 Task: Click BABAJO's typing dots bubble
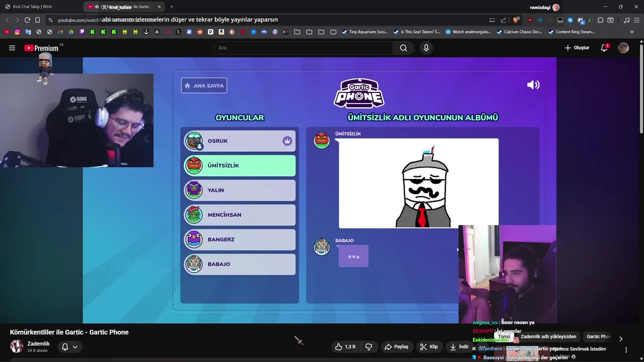coord(353,256)
